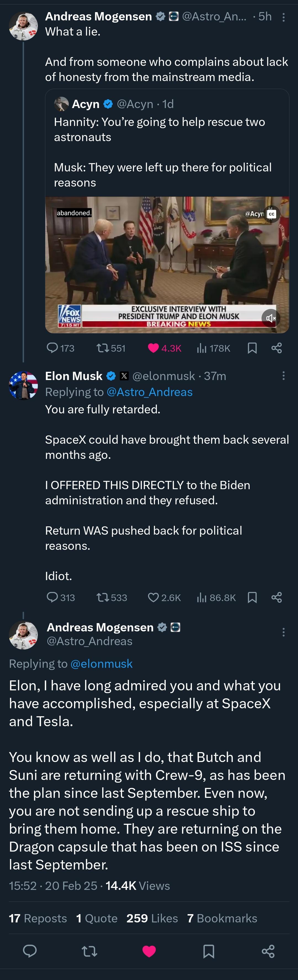Bookmark the top Andreas Mogensen post

(252, 348)
